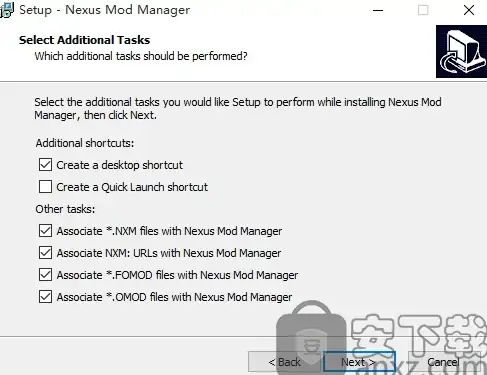
Task: Click the Setup installer icon in title bar
Action: [x=7, y=10]
